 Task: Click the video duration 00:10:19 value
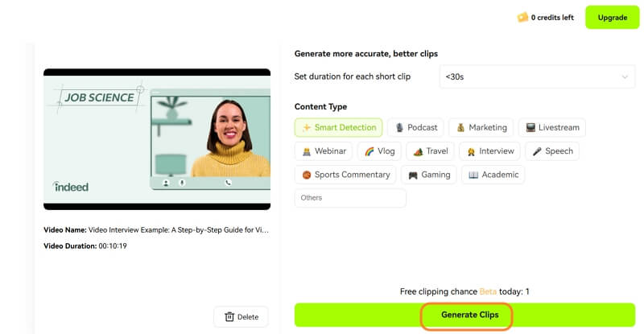[113, 246]
